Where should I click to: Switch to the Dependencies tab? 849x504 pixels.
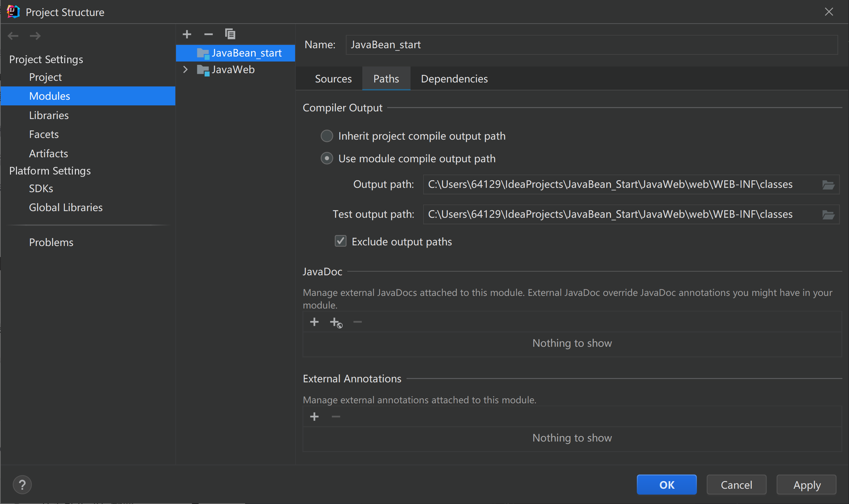(454, 79)
